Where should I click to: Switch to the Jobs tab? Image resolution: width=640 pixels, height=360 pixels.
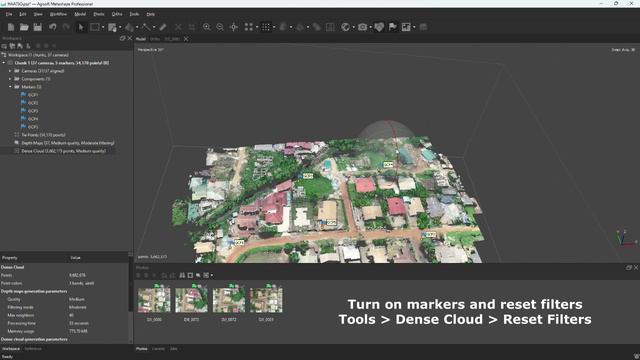pyautogui.click(x=173, y=349)
